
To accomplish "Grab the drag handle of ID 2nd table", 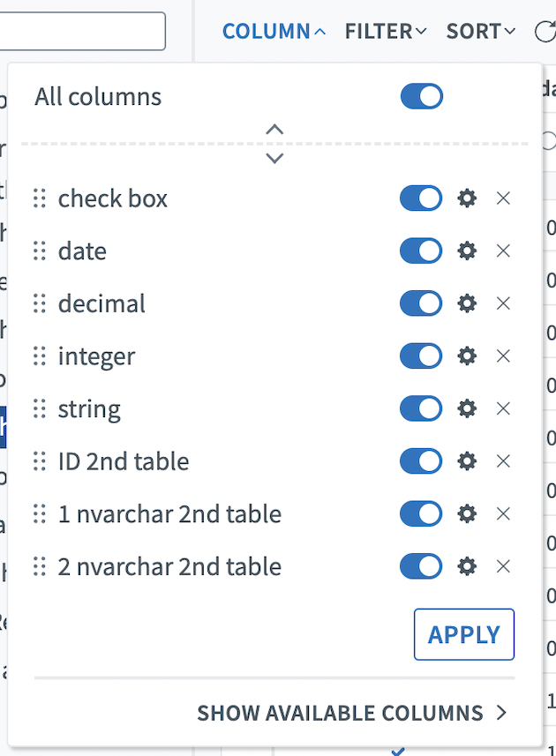I will [x=39, y=461].
